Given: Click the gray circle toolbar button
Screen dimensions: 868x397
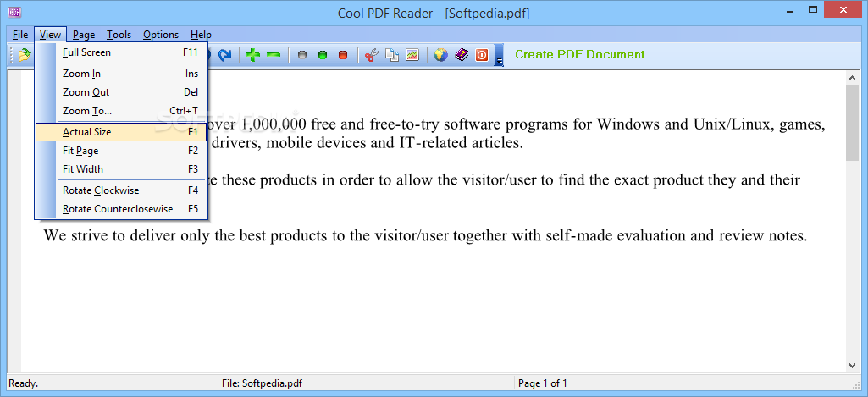Looking at the screenshot, I should pyautogui.click(x=302, y=55).
